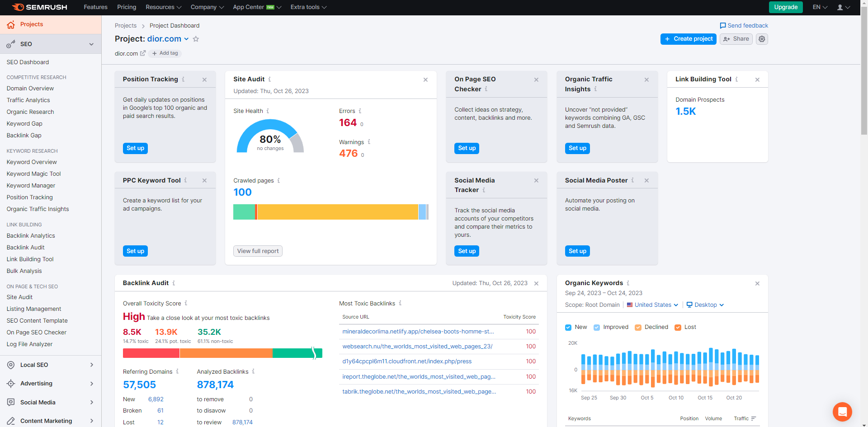
Task: Show info for Crawled pages
Action: 278,180
